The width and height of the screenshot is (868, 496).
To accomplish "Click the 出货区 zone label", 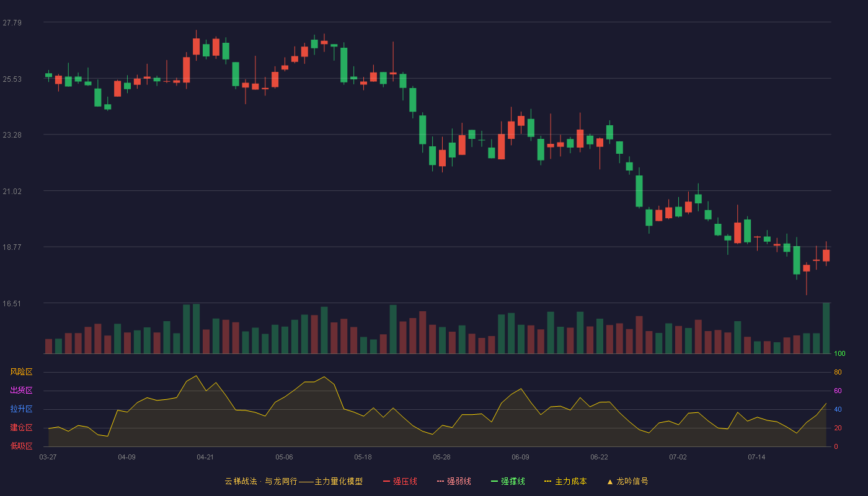I will [x=21, y=391].
